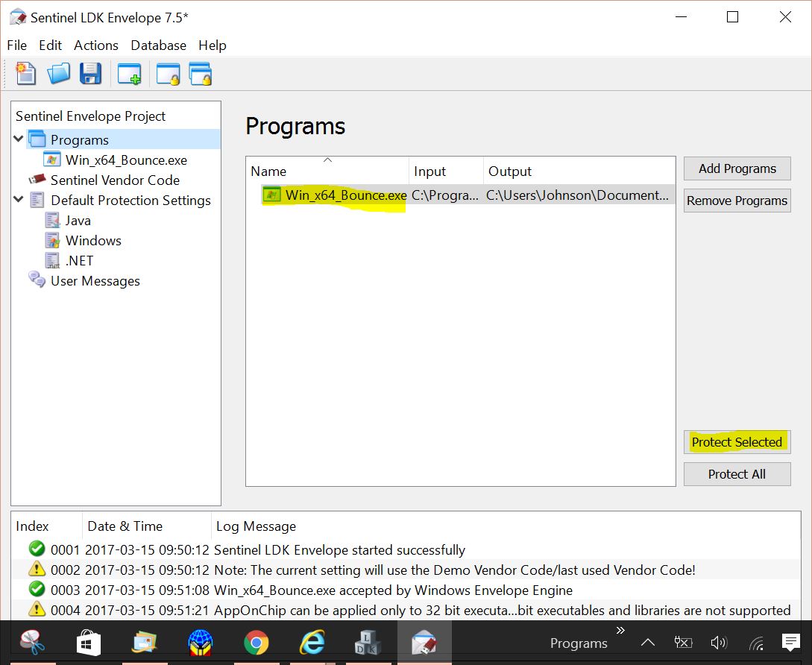This screenshot has height=665, width=812.
Task: Sort programs by the Name column header
Action: [327, 171]
